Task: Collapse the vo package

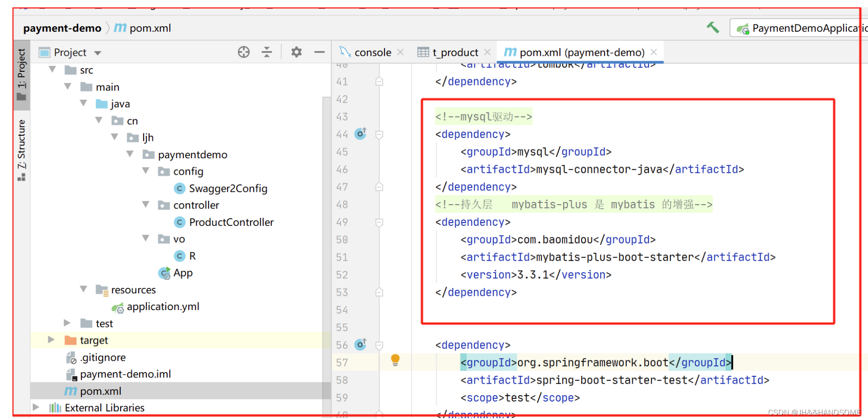Action: tap(146, 238)
